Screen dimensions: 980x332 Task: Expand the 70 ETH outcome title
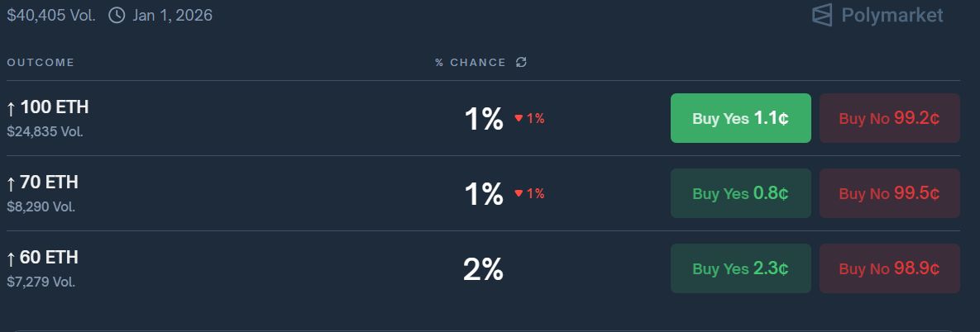(50, 183)
